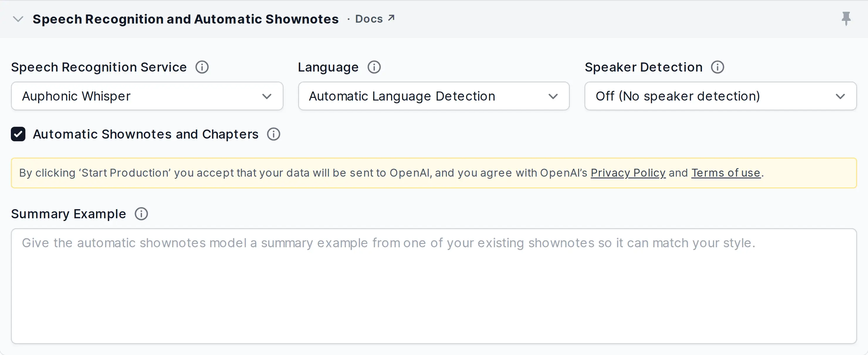Click the Speaker Detection info icon

coord(718,67)
